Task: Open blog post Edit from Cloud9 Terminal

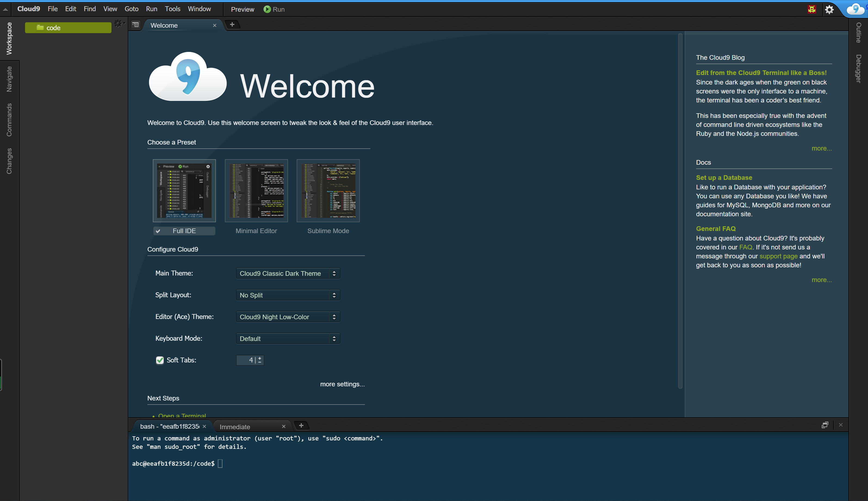Action: point(761,73)
